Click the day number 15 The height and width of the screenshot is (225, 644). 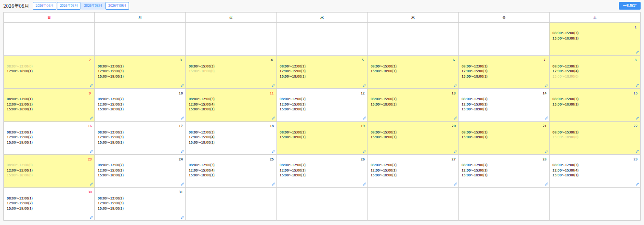click(x=635, y=93)
